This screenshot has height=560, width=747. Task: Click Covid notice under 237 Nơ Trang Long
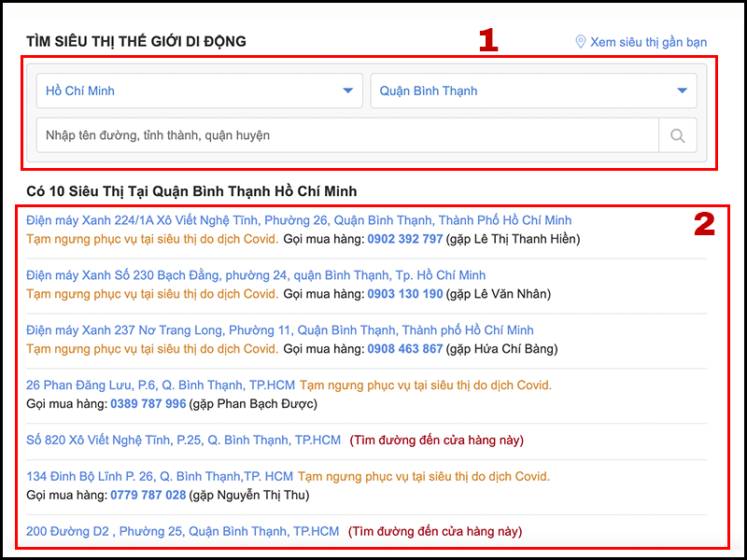pos(152,348)
